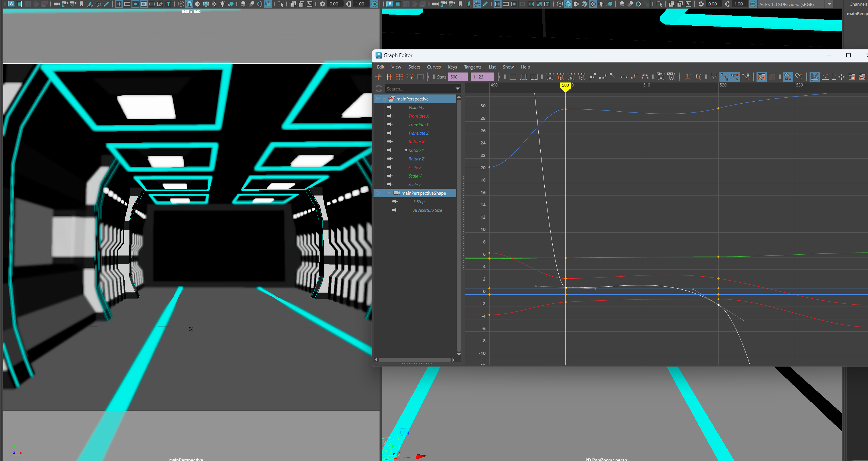
Task: Click the Frame All curves icon
Action: 513,77
